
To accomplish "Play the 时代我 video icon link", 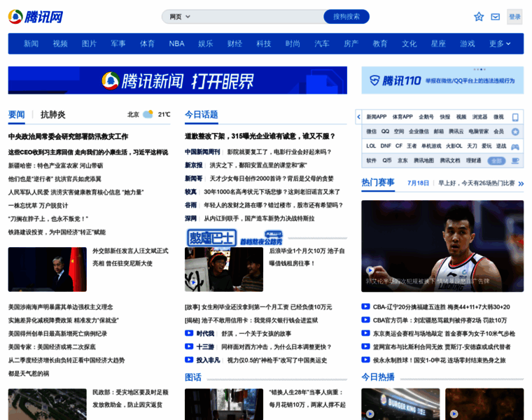I will click(x=189, y=333).
